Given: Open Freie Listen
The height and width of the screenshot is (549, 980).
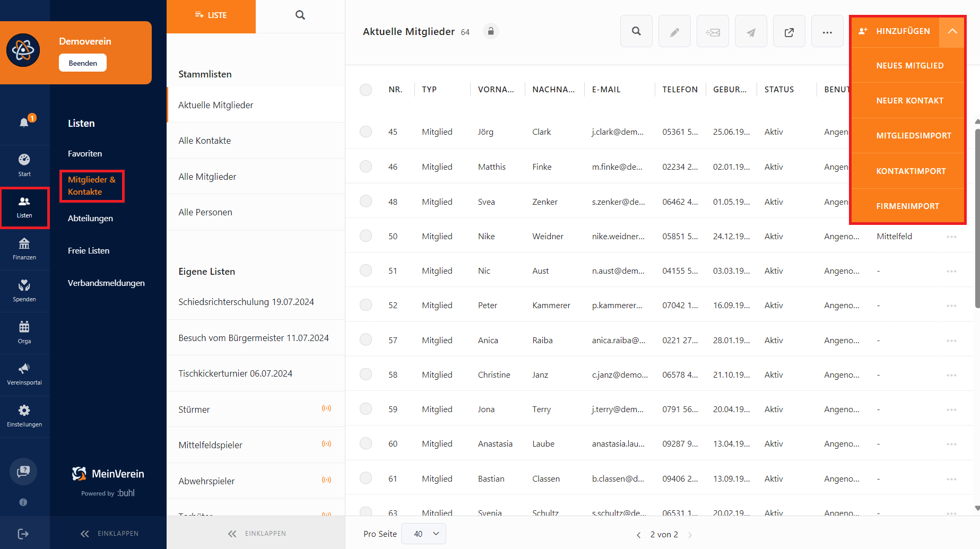Looking at the screenshot, I should pos(89,251).
